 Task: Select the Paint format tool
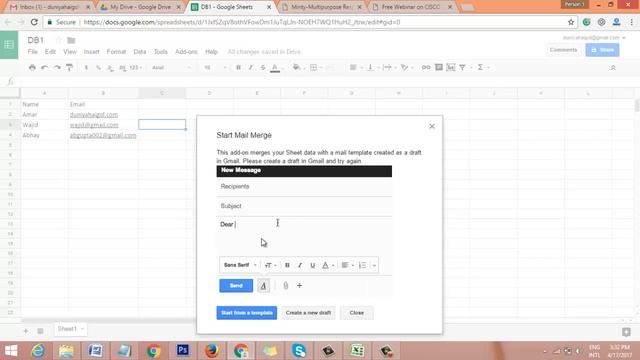69,67
